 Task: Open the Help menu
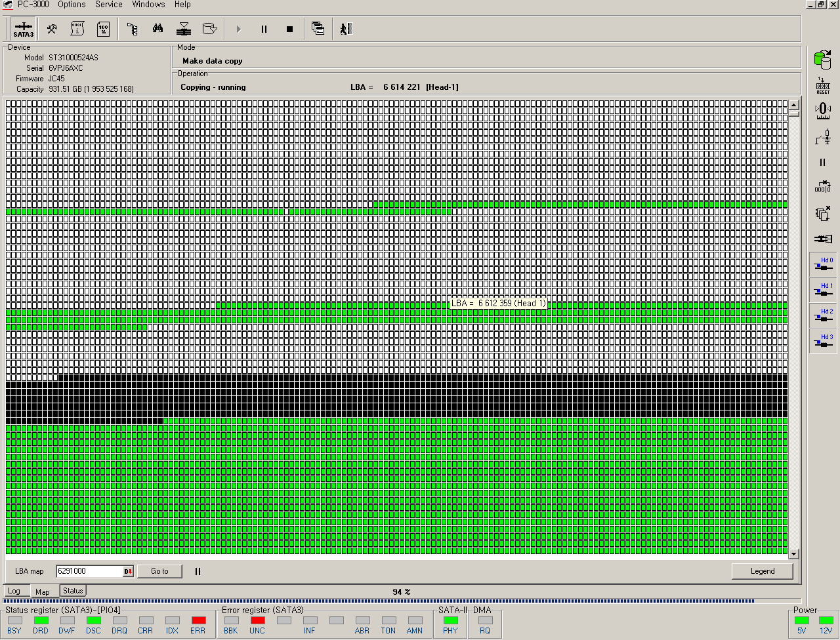tap(182, 5)
